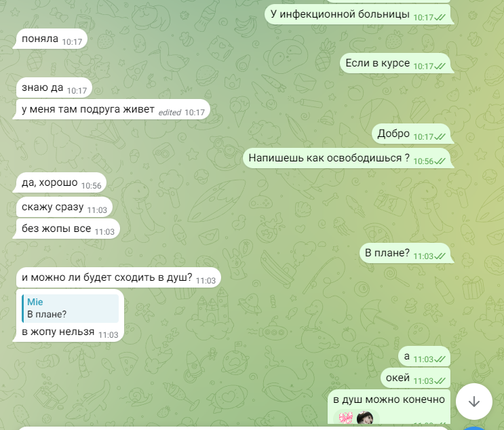
Task: Select the 'да, хорошо' message bubble
Action: click(x=61, y=182)
